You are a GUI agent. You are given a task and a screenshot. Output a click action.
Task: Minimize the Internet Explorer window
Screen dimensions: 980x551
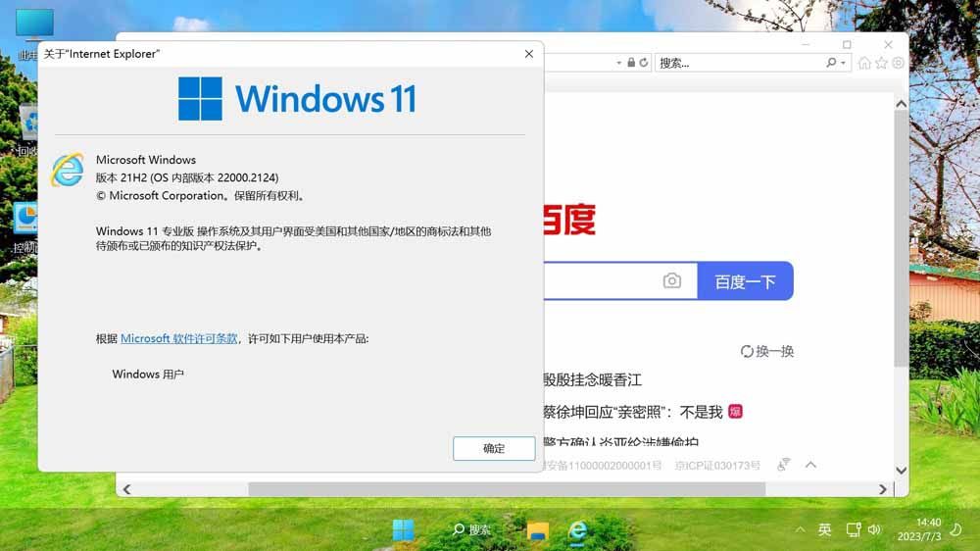click(805, 44)
